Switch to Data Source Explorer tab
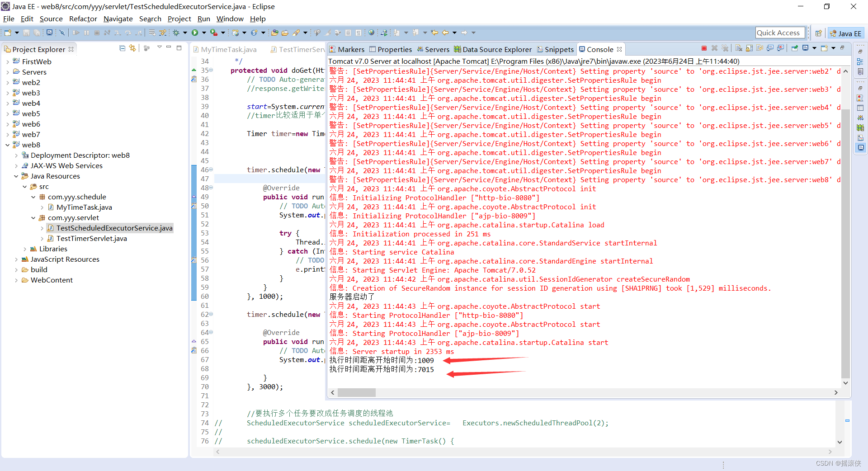 (x=493, y=49)
